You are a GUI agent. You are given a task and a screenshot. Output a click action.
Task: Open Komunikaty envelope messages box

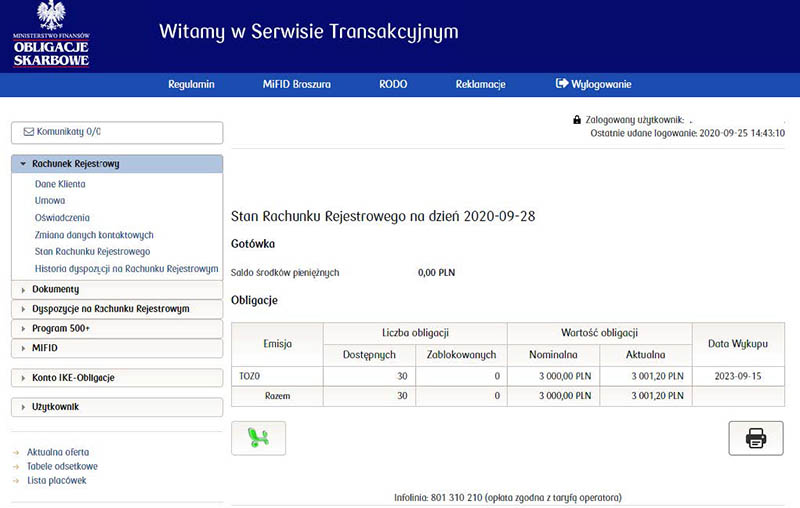116,132
